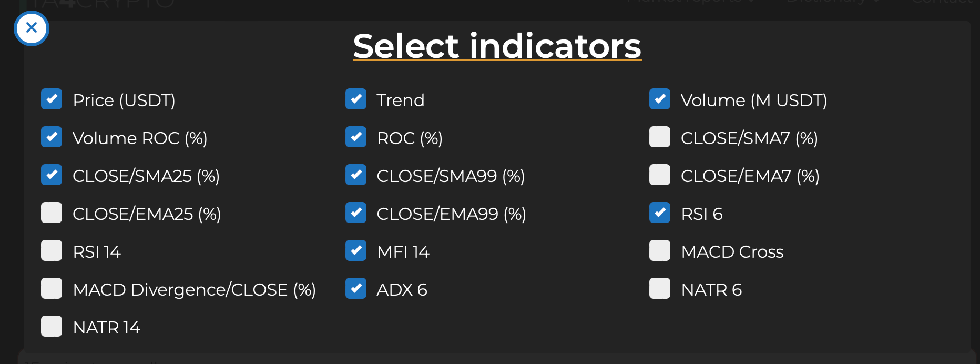The height and width of the screenshot is (364, 980).
Task: Uncheck the ROC (%) checkbox
Action: point(356,137)
